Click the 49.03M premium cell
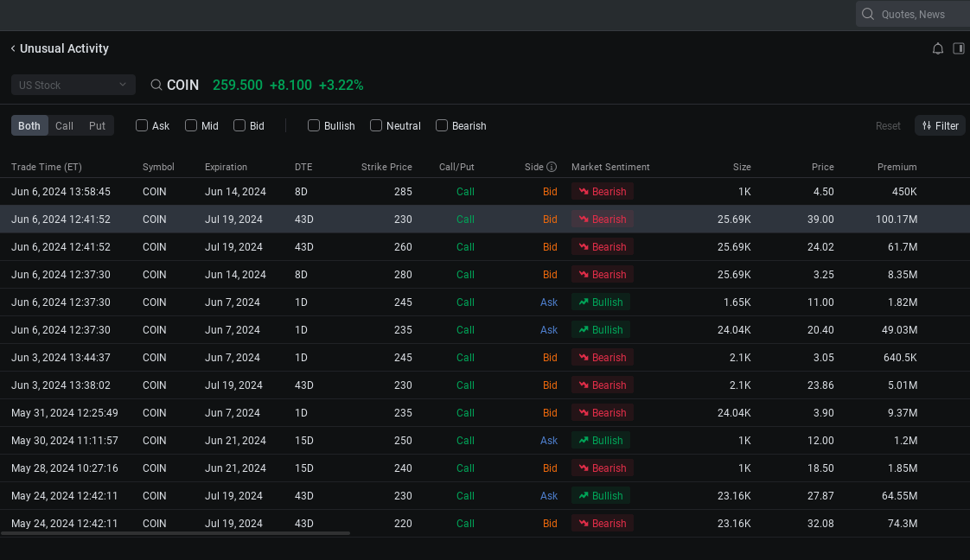The height and width of the screenshot is (560, 970). pos(899,330)
